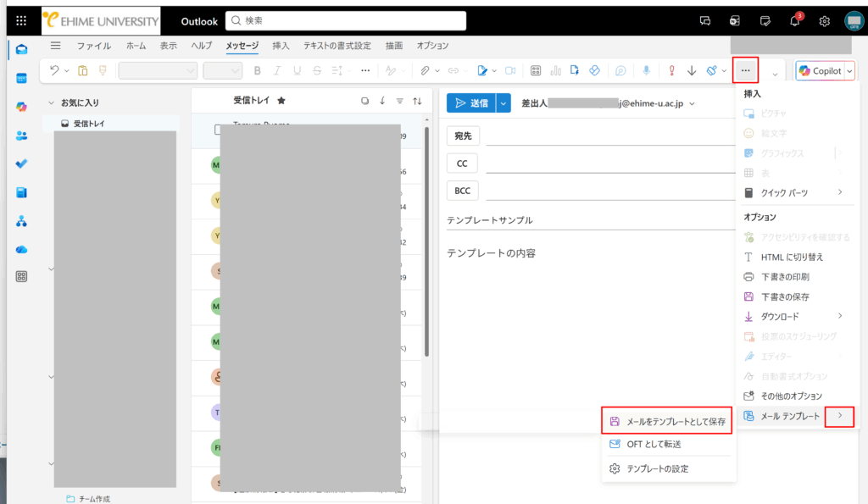
Task: Tick the checkbox on the first email
Action: click(219, 130)
